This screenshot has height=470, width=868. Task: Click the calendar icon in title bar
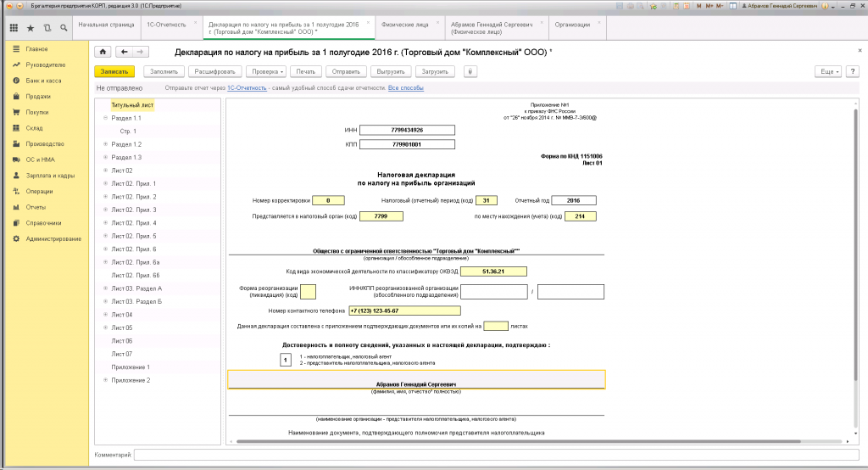click(687, 6)
